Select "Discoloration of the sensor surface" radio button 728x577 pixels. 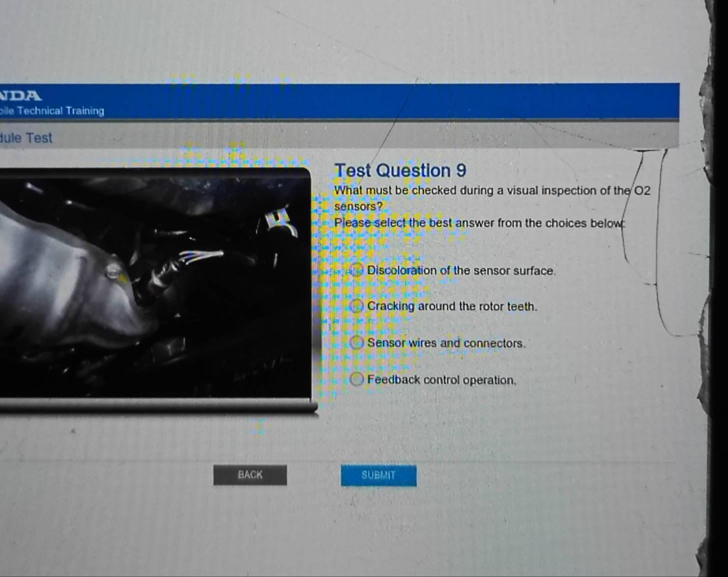pos(356,270)
